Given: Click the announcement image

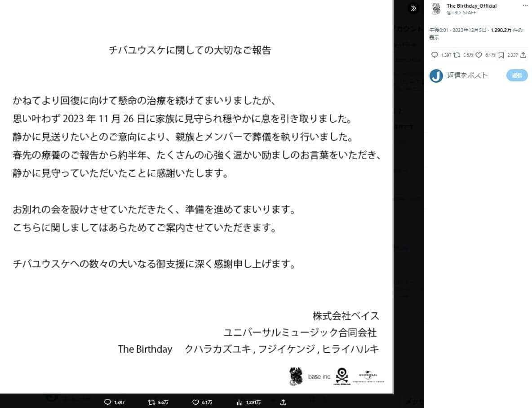Looking at the screenshot, I should pos(196,198).
